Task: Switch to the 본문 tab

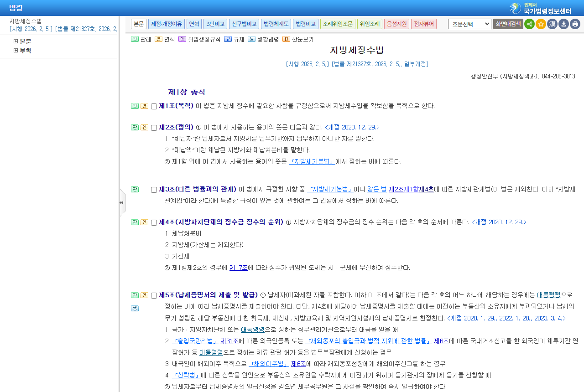Action: (139, 24)
